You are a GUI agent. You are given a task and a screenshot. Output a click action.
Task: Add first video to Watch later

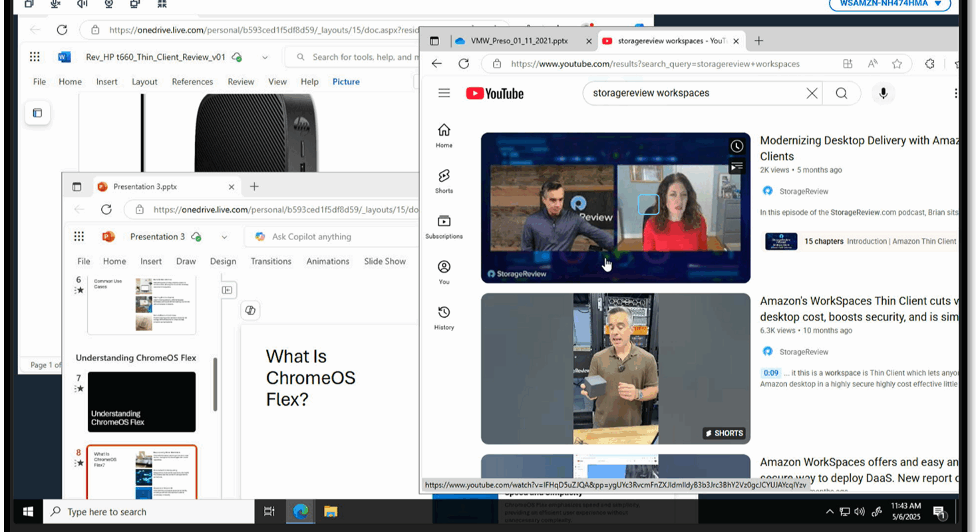click(x=736, y=146)
